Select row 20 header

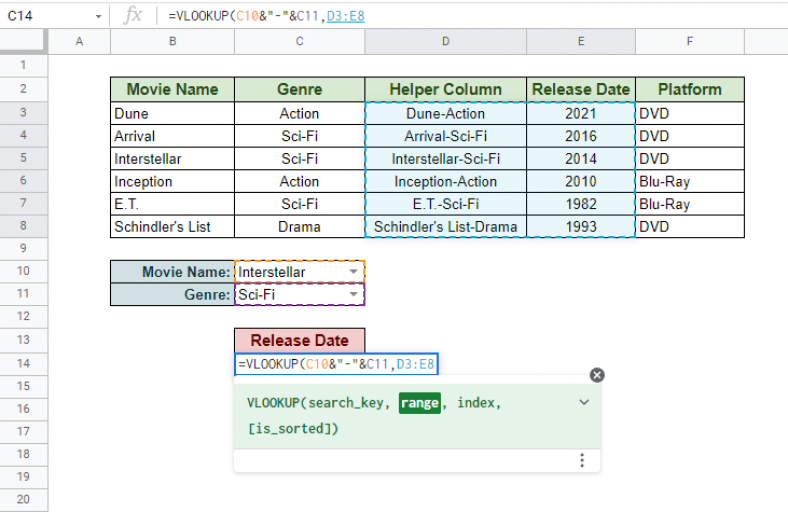point(23,499)
